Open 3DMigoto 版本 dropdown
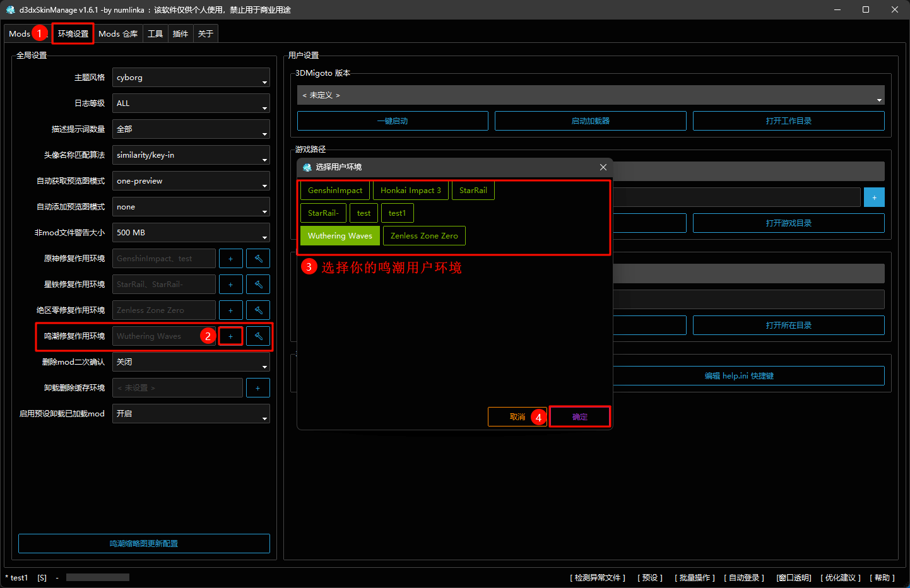This screenshot has width=910, height=588. 591,95
